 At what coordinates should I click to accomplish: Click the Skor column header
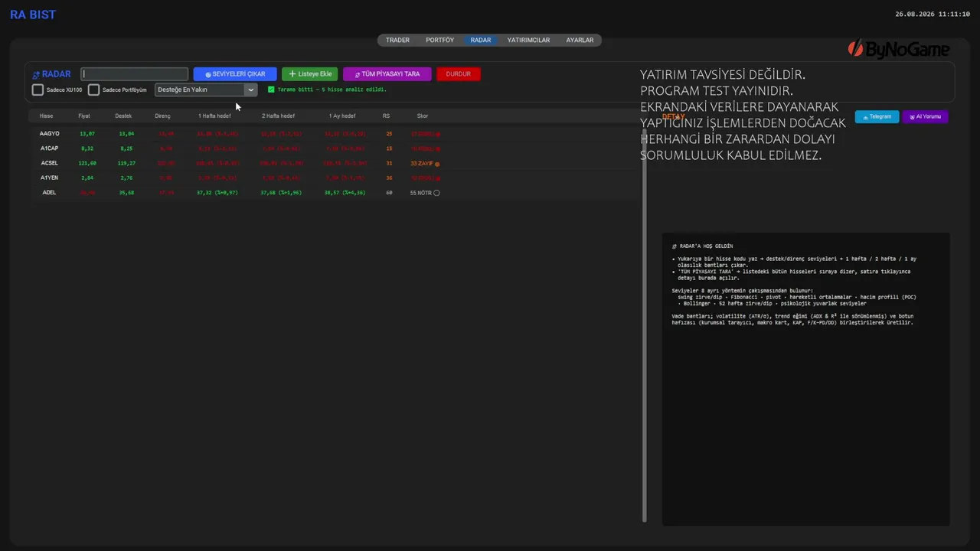point(423,116)
